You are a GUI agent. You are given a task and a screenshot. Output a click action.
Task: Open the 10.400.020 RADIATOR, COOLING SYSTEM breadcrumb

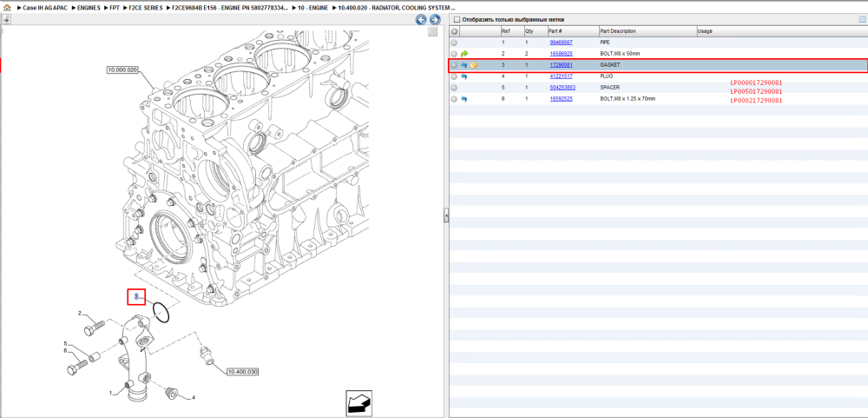click(395, 9)
